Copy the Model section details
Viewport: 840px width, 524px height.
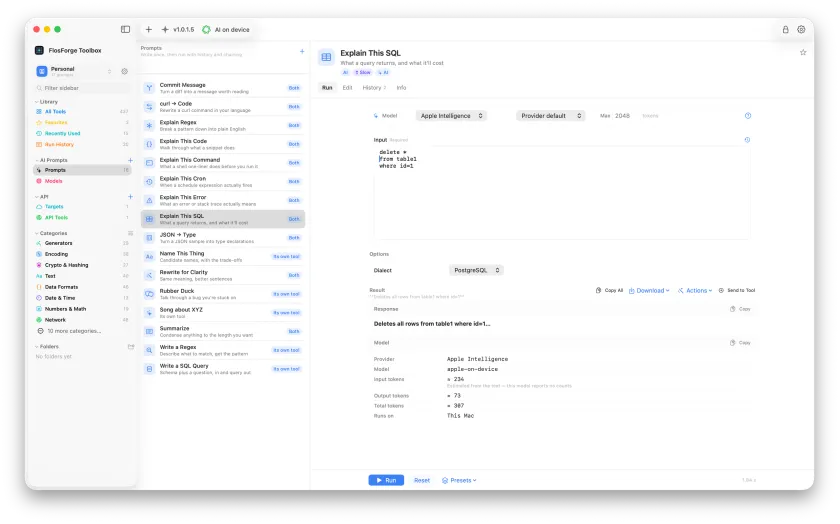click(x=740, y=343)
